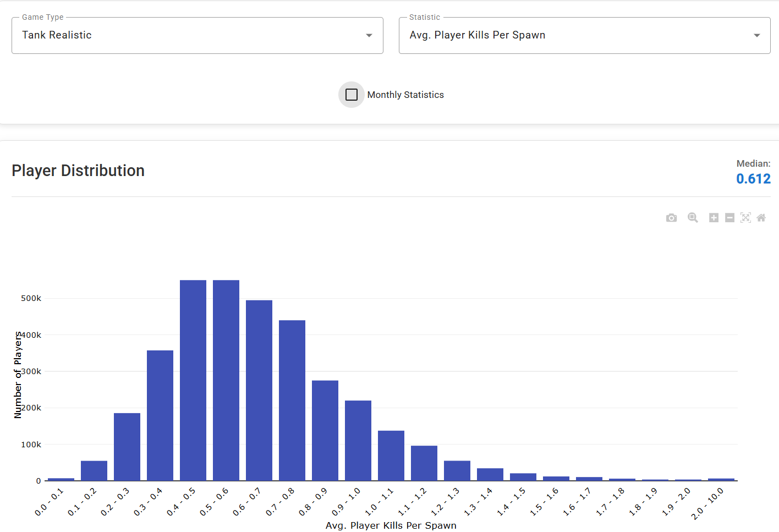This screenshot has height=532, width=779.
Task: Click the Player Distribution heading
Action: coord(78,171)
